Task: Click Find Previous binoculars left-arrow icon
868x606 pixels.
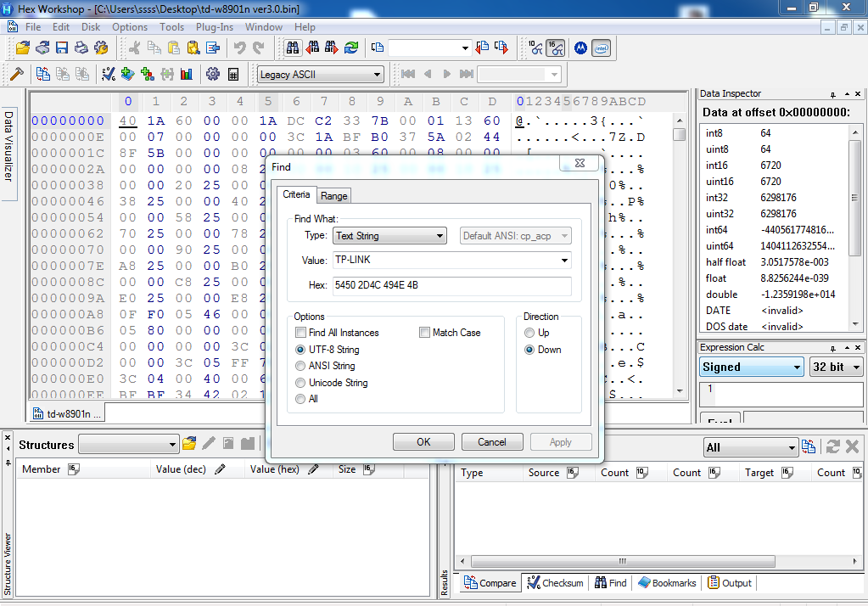Action: tap(313, 48)
